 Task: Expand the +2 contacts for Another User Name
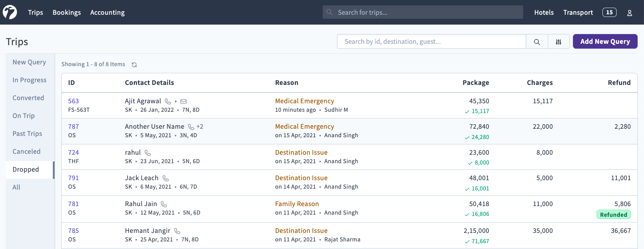click(x=200, y=127)
